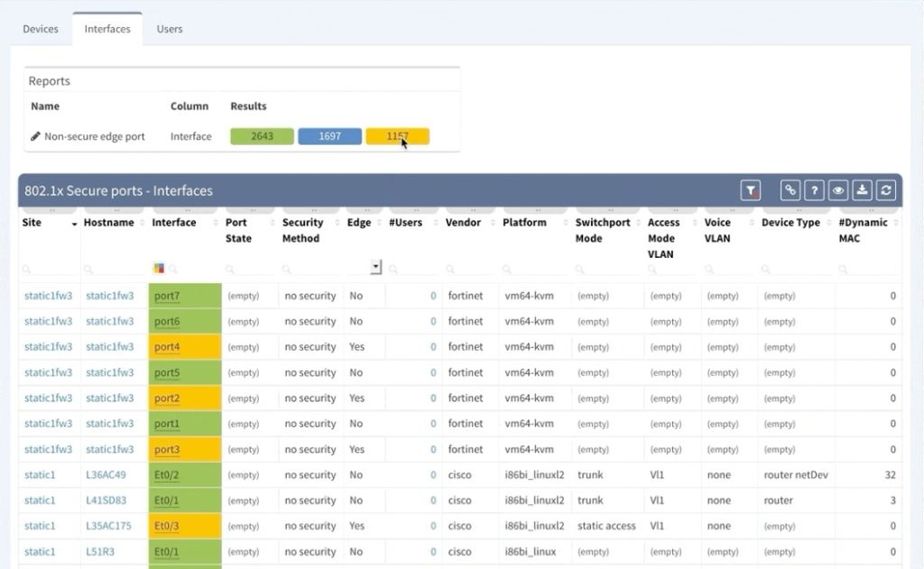Click the color filter icon under Interface
This screenshot has width=924, height=569.
click(160, 268)
